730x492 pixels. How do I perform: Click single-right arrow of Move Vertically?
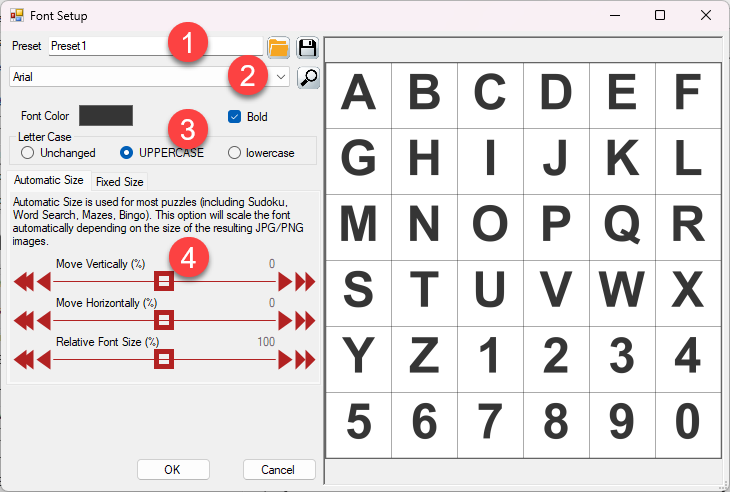click(285, 282)
